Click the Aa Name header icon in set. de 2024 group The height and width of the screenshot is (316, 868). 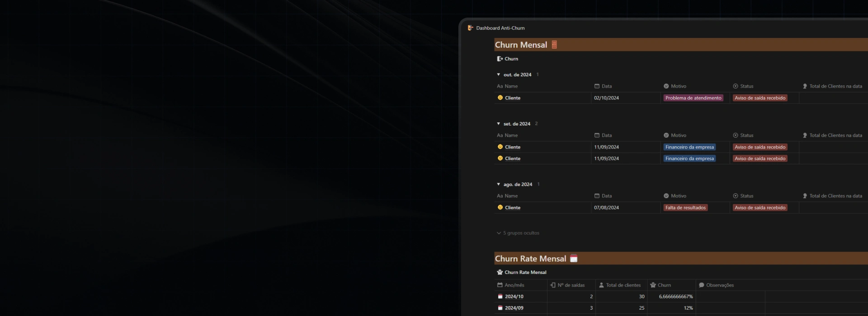tap(500, 135)
